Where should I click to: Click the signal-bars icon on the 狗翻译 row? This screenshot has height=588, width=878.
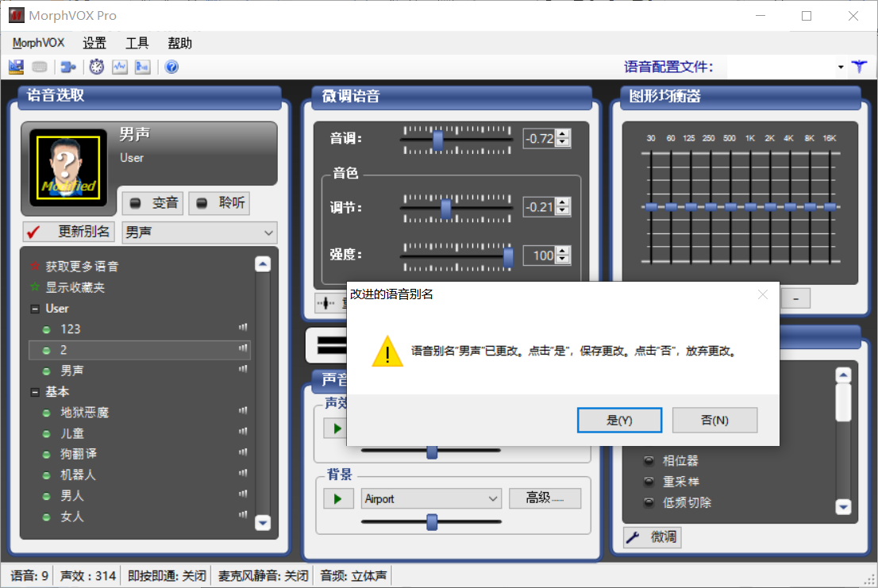coord(243,452)
